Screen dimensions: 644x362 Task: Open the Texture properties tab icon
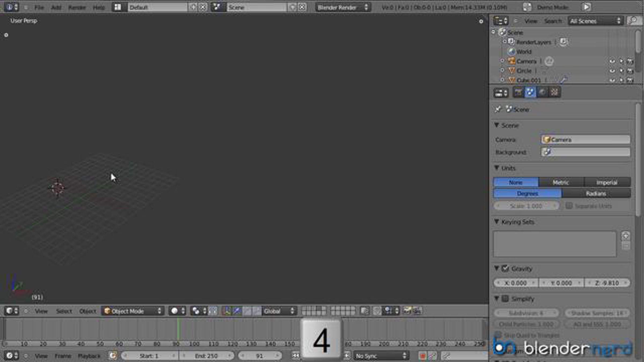[554, 93]
